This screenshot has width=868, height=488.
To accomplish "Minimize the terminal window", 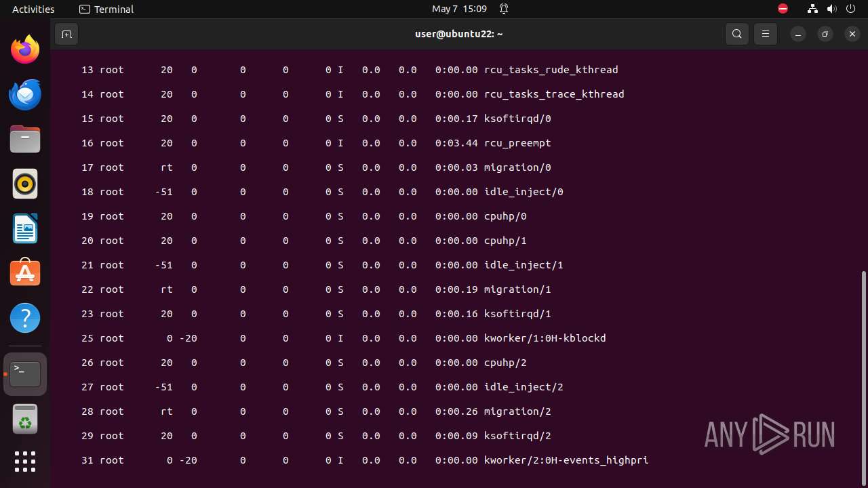I will [798, 34].
